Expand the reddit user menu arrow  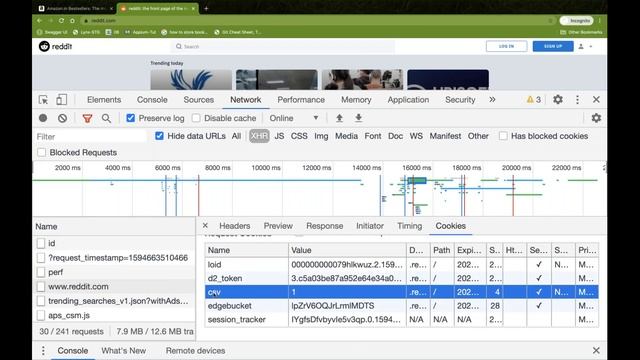[591, 47]
